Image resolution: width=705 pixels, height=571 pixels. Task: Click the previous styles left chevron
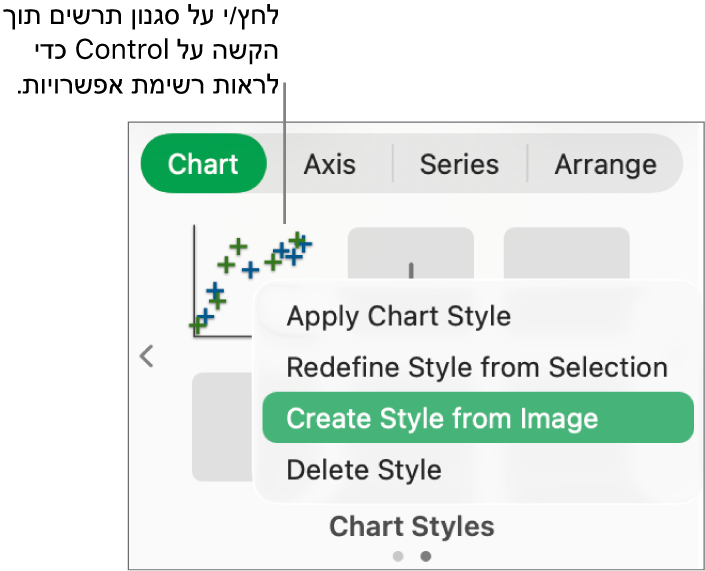coord(147,356)
